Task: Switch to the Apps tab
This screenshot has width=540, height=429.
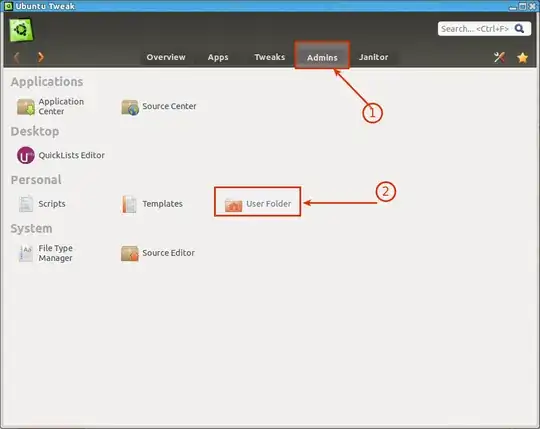Action: click(x=218, y=57)
